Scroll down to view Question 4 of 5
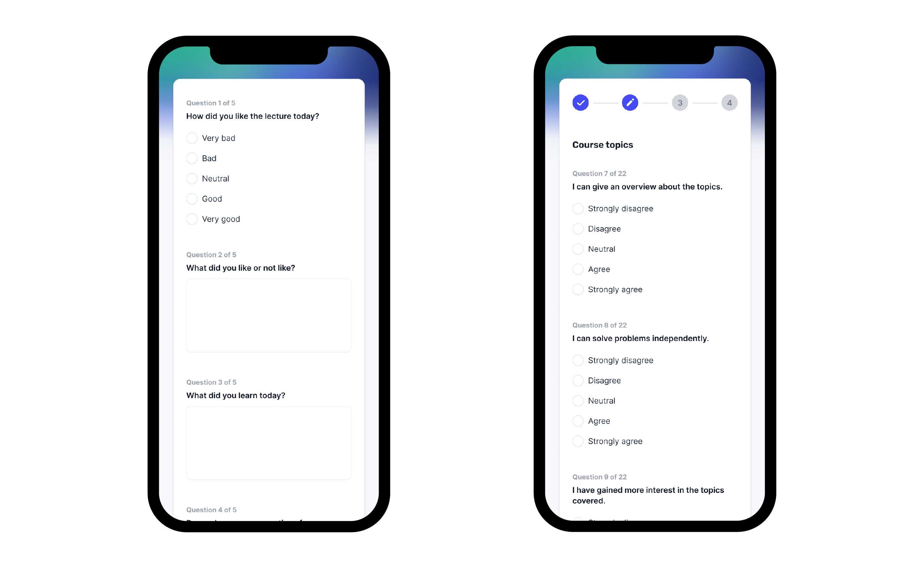This screenshot has width=924, height=568. tap(211, 509)
